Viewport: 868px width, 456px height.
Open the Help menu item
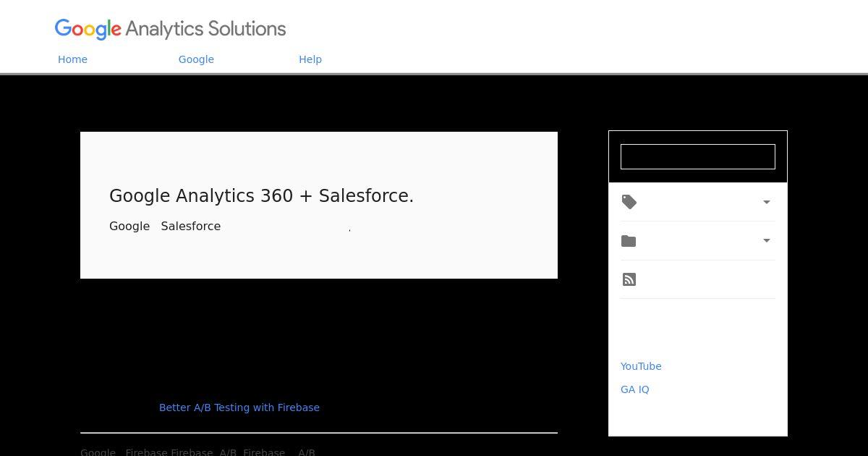(310, 59)
